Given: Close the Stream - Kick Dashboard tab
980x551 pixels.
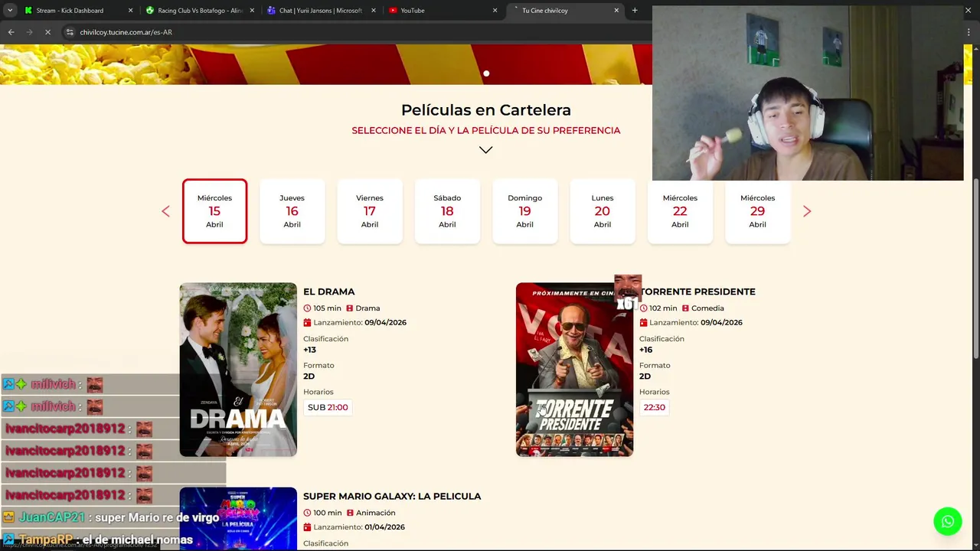Looking at the screenshot, I should (x=130, y=11).
